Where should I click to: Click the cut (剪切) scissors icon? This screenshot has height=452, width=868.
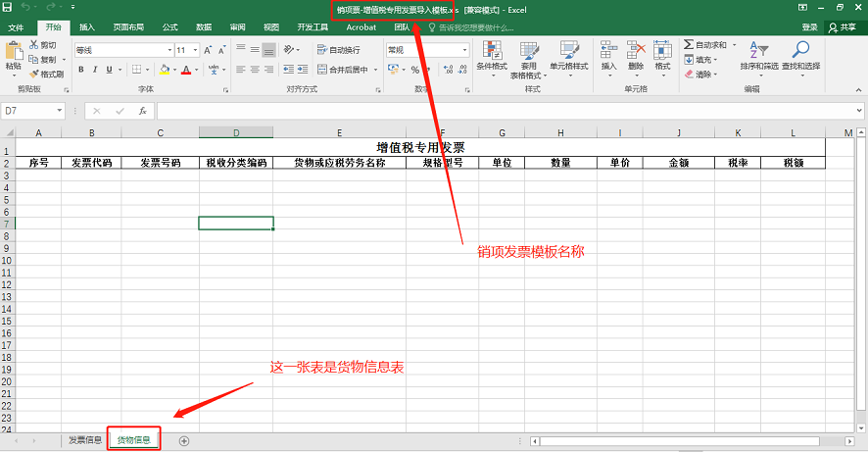click(x=35, y=45)
